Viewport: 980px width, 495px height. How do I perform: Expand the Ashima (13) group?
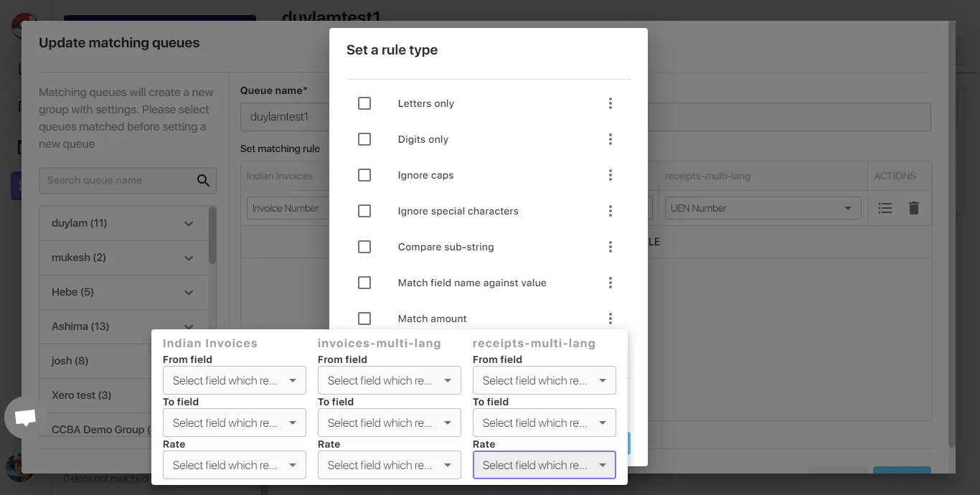189,326
